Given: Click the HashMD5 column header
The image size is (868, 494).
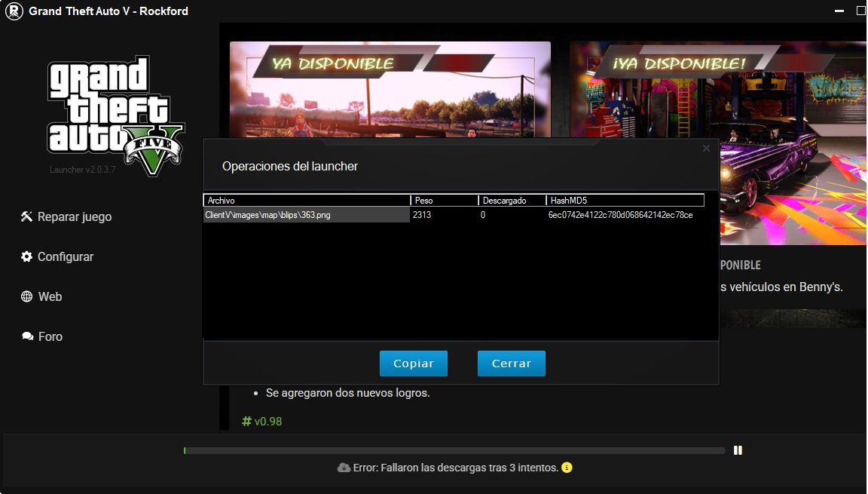Looking at the screenshot, I should point(625,201).
